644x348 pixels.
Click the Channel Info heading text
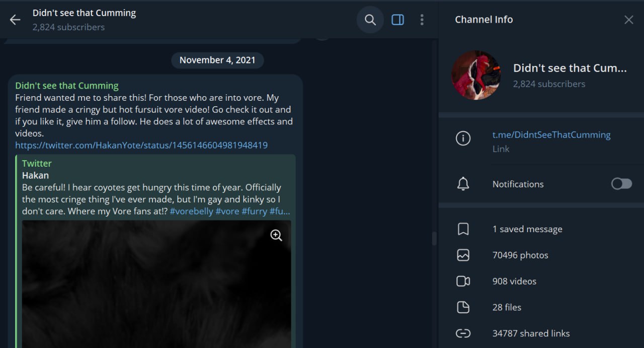(x=484, y=20)
